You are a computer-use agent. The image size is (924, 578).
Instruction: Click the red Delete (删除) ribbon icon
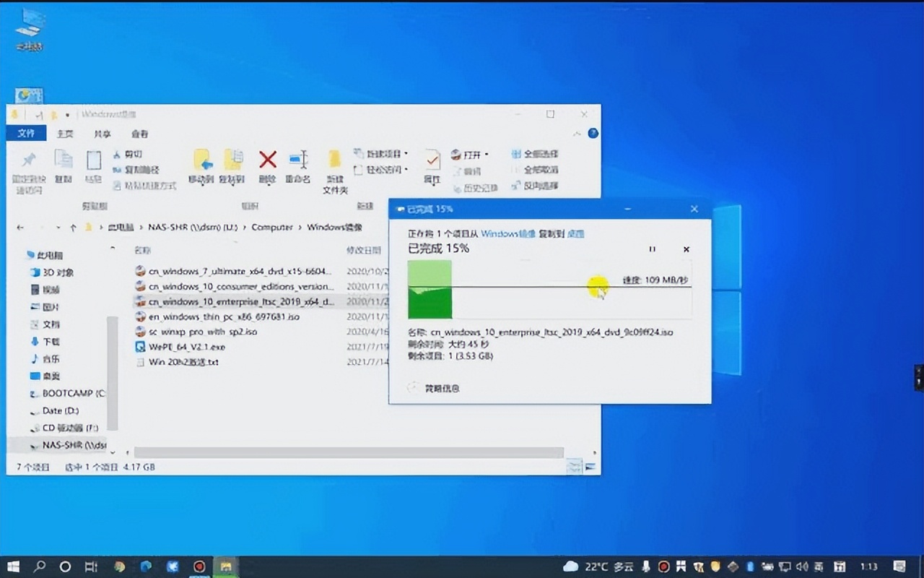coord(268,160)
